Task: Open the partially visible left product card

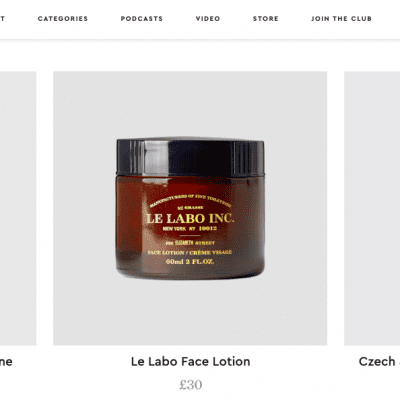Action: point(18,208)
